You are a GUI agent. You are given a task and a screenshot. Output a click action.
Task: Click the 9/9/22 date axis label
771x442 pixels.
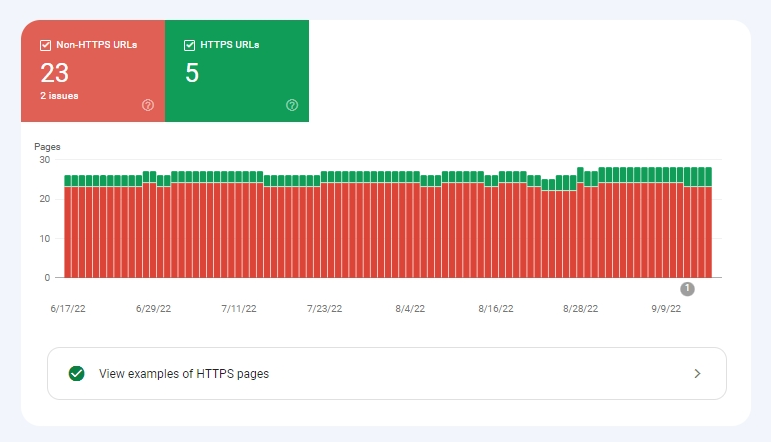click(666, 309)
